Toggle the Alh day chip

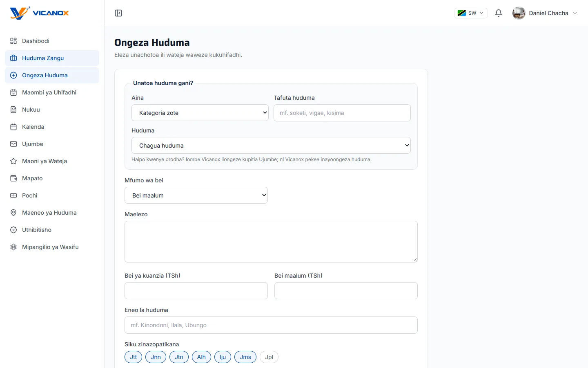(201, 357)
